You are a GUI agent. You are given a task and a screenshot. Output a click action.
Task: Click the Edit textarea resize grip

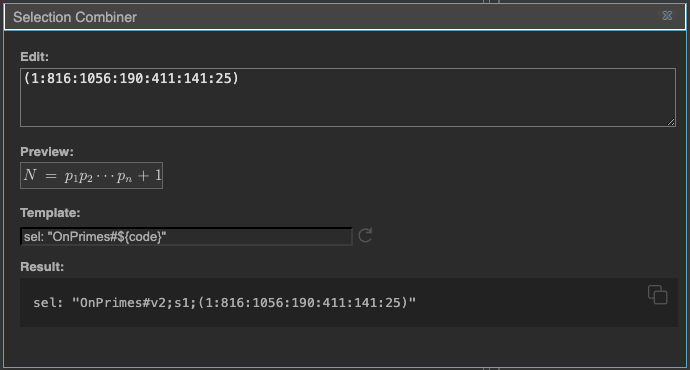671,122
